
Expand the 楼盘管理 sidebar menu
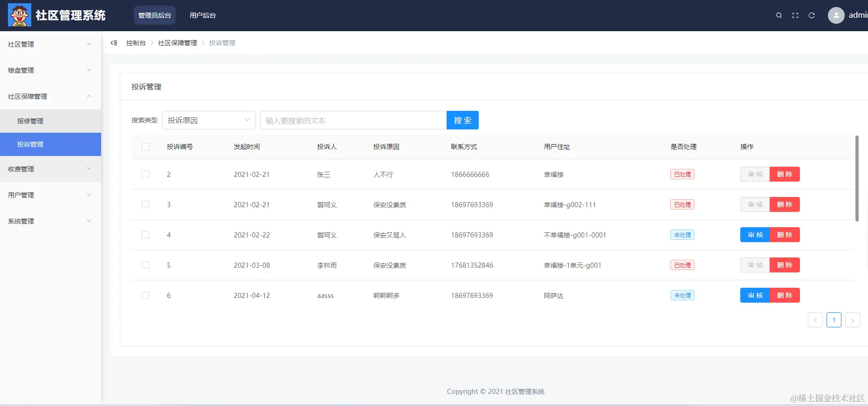tap(50, 70)
